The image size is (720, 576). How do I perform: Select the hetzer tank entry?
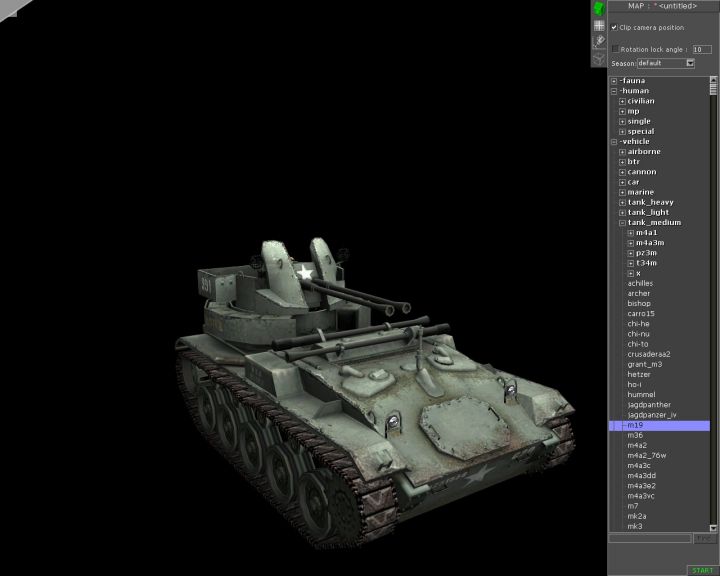[638, 374]
